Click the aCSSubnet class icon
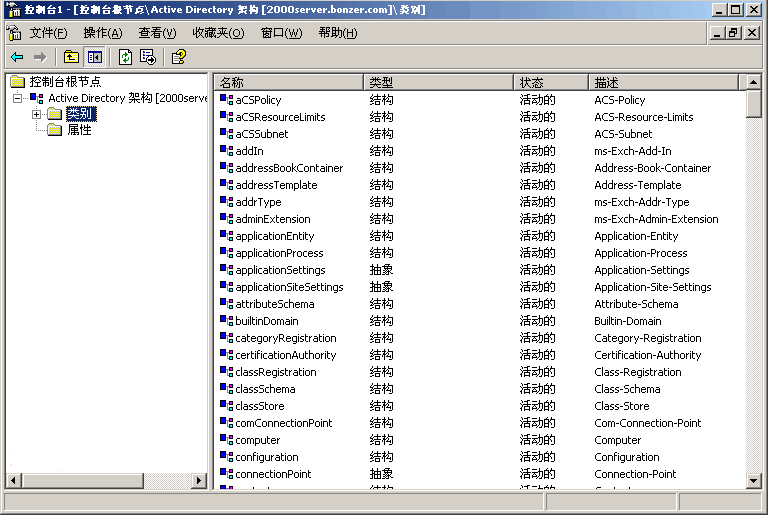Viewport: 768px width, 518px height. click(x=226, y=134)
